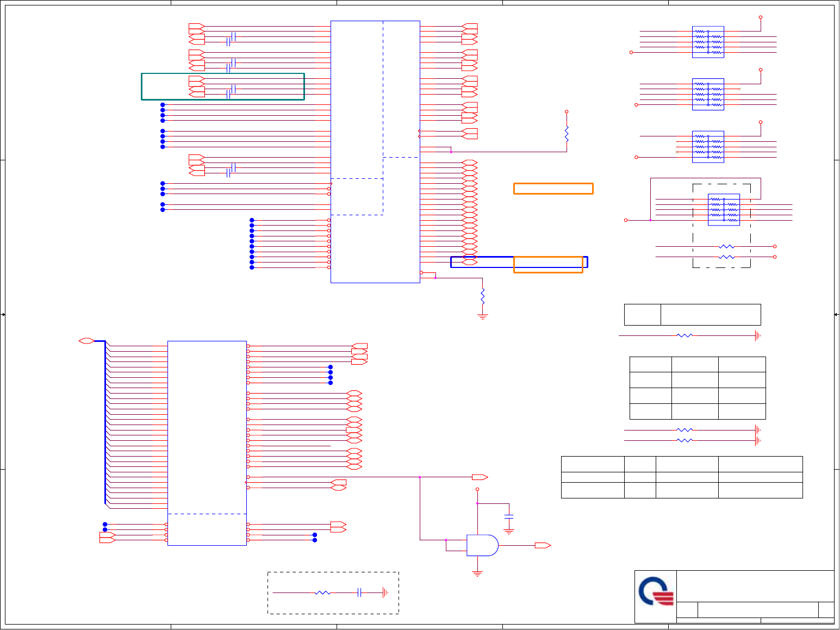The width and height of the screenshot is (840, 630).
Task: Select the pull-down resistor below the large top chip
Action: (482, 297)
